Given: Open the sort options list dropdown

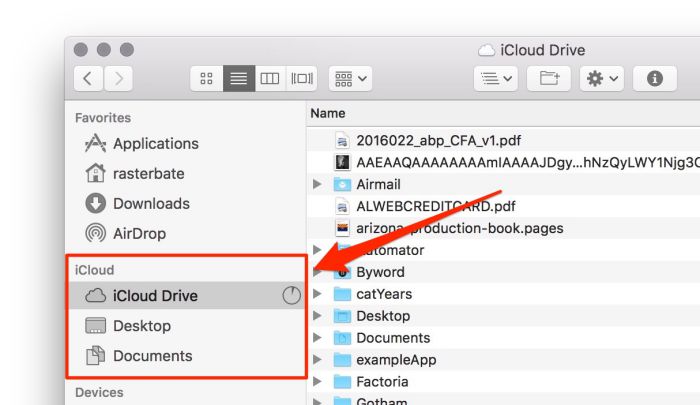Looking at the screenshot, I should coord(496,79).
